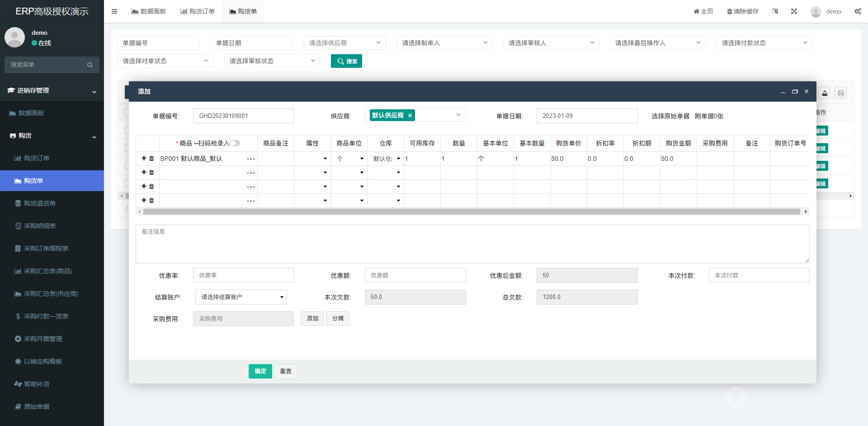
Task: Open the 请选择审核状态 filter dropdown
Action: (x=272, y=61)
